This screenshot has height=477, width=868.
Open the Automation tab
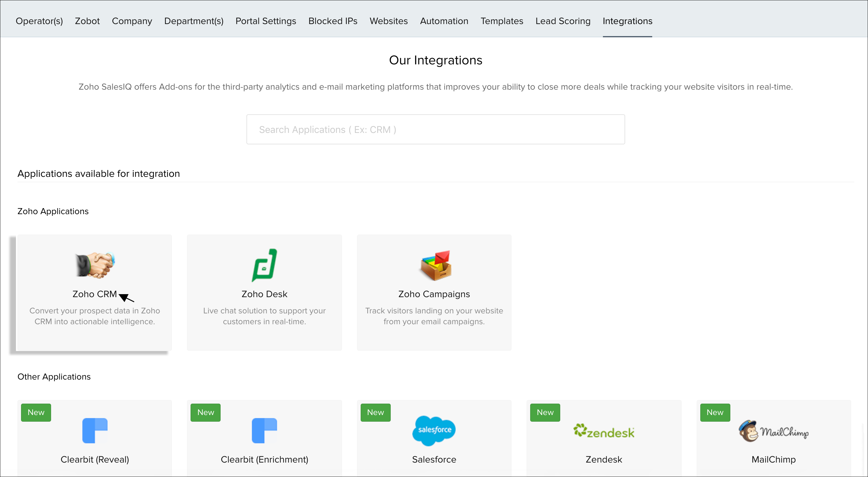point(444,21)
